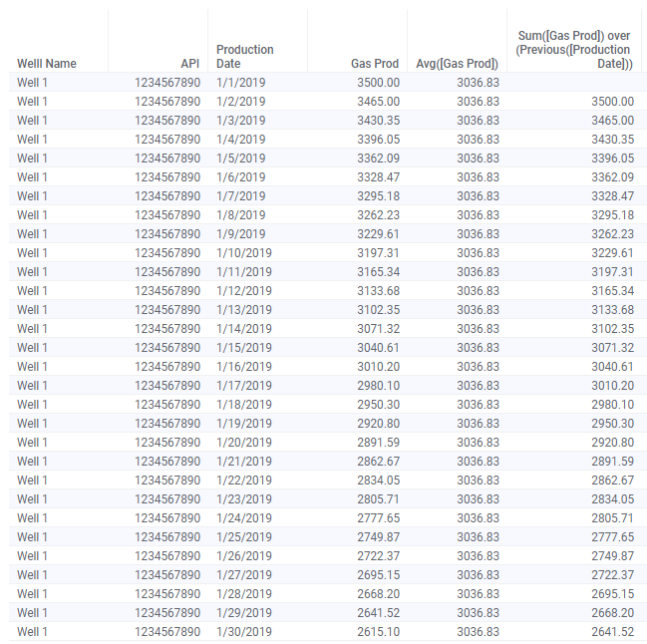Click the previous-sum value 2834.05

pyautogui.click(x=612, y=500)
